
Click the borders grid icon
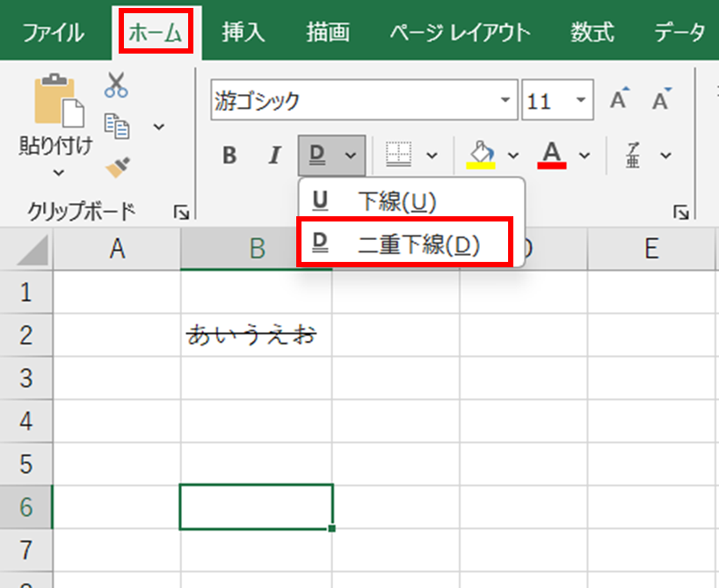pyautogui.click(x=399, y=156)
